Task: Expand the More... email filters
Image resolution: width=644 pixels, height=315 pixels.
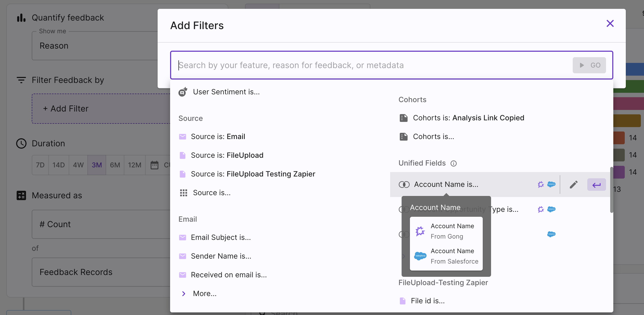Action: tap(204, 293)
